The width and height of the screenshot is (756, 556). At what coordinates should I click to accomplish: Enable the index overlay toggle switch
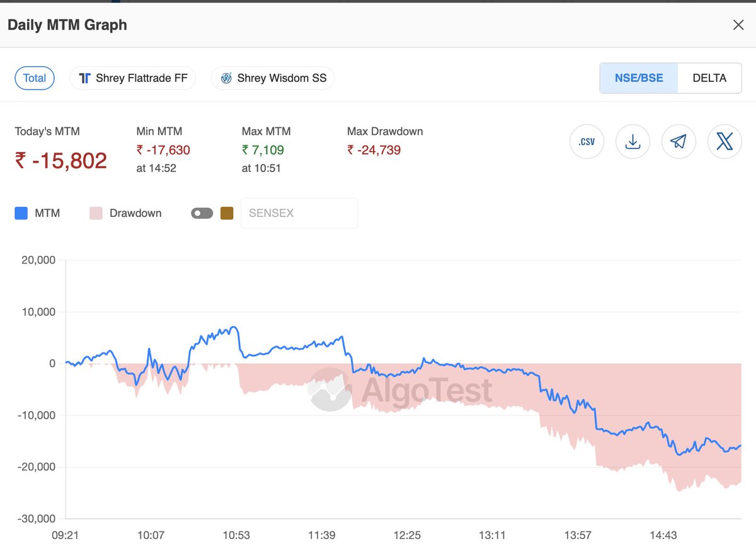(x=202, y=213)
